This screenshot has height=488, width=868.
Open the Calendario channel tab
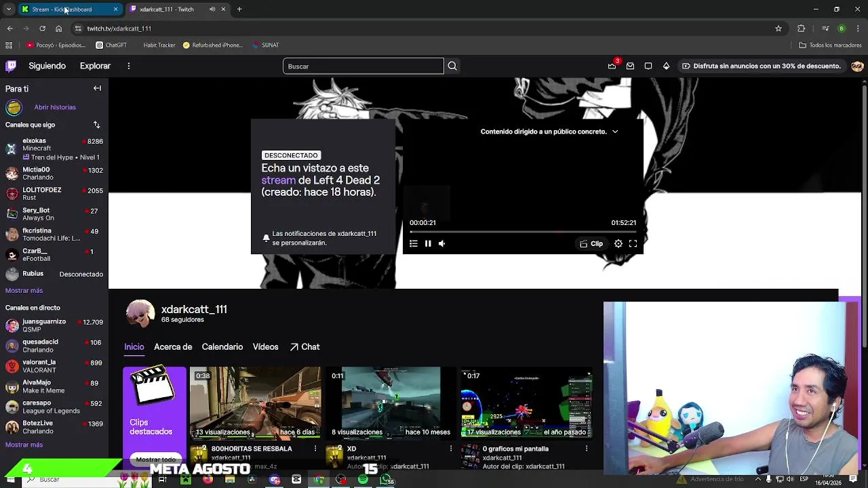[x=222, y=346]
